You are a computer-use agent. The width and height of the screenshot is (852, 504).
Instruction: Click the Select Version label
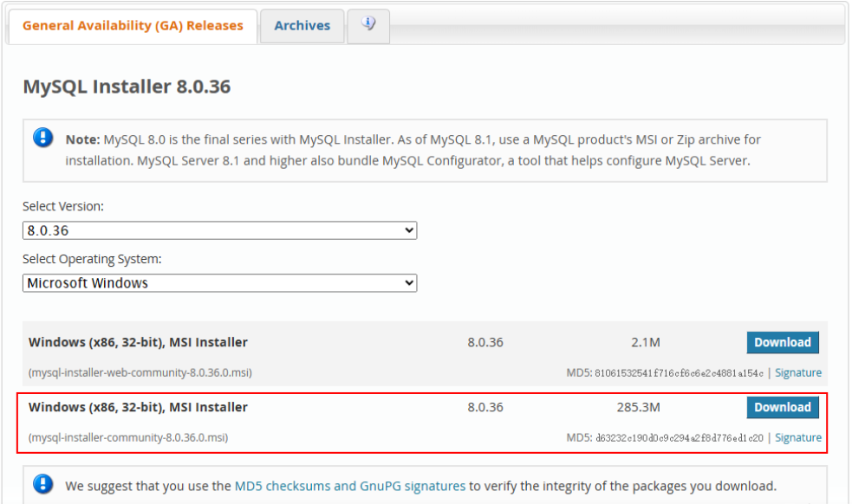click(63, 206)
